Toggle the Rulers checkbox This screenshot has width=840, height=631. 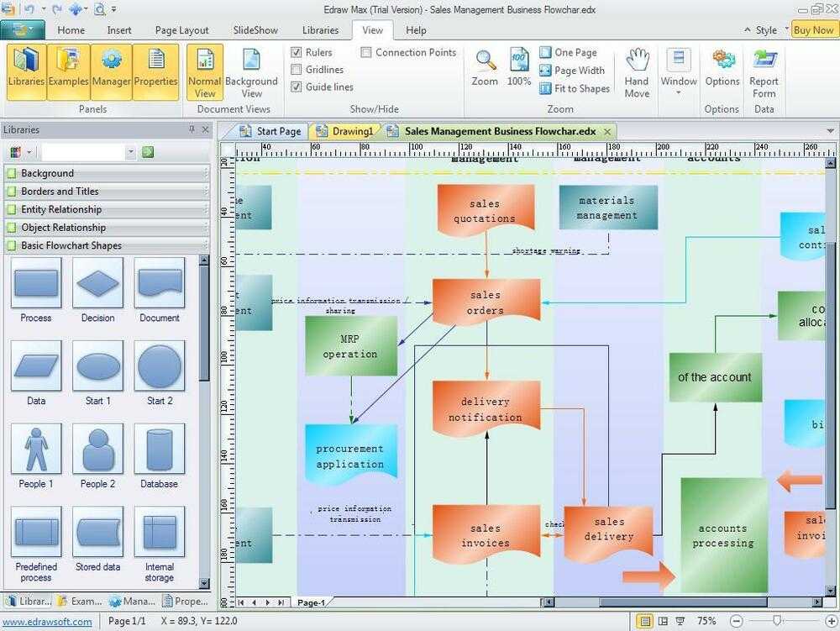(x=297, y=52)
